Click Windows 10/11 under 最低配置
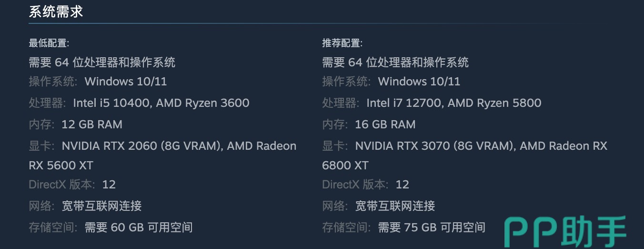The width and height of the screenshot is (644, 249). click(126, 82)
